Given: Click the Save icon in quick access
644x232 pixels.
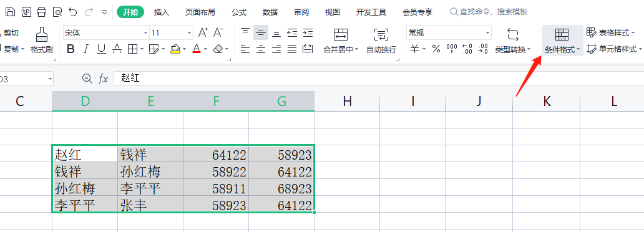Looking at the screenshot, I should click(10, 12).
